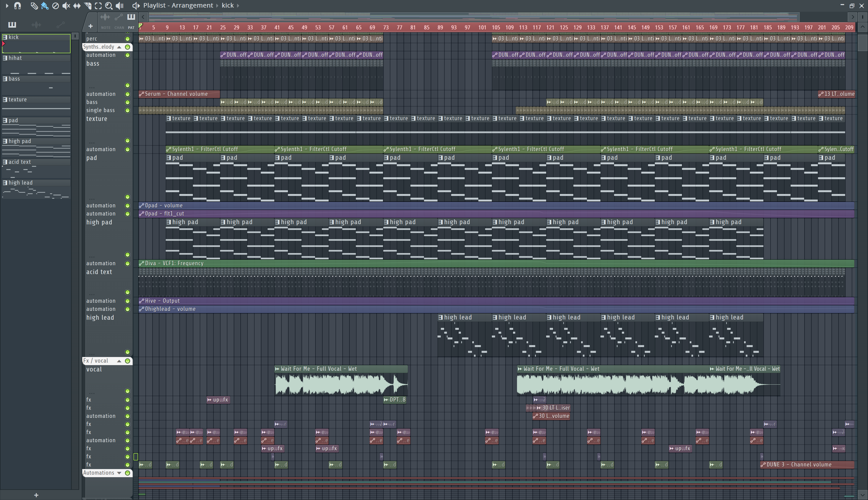Open the magnet snap settings

point(18,6)
